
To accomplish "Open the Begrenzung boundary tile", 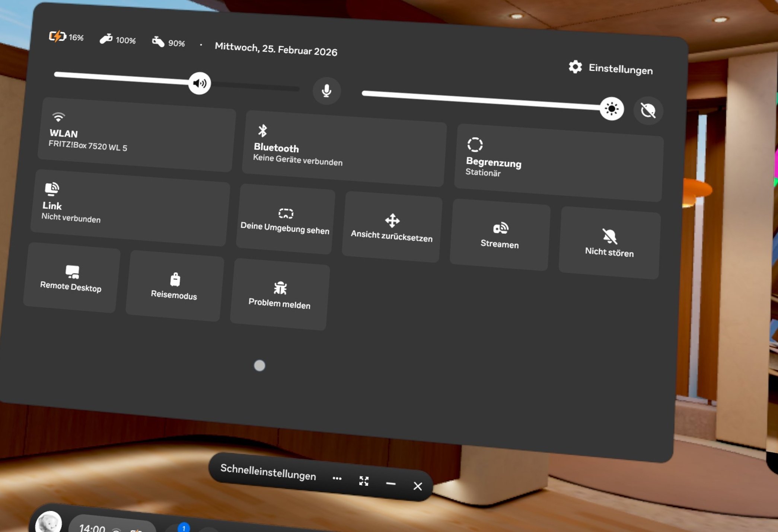I will coord(558,163).
